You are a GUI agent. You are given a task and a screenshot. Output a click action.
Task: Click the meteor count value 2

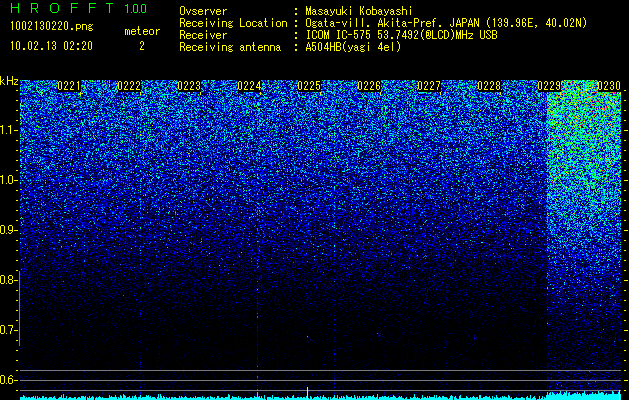[142, 46]
